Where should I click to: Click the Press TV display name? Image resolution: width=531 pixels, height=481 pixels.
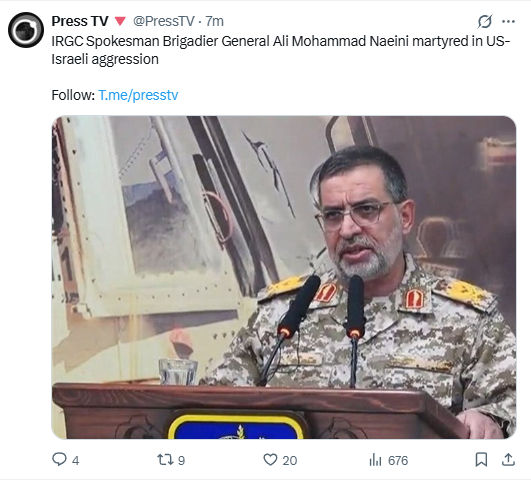coord(80,21)
